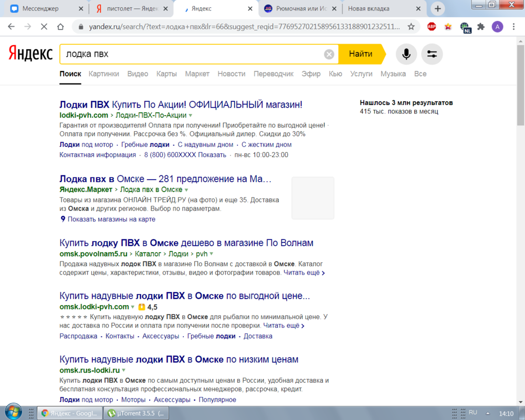Reveal phone number via 8 (800) 600XXXX Показать

click(185, 155)
